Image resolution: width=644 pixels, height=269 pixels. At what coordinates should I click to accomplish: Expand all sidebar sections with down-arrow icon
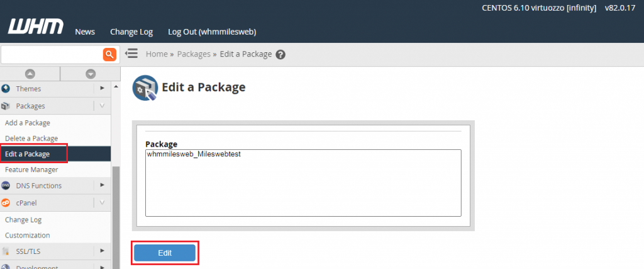pos(91,74)
